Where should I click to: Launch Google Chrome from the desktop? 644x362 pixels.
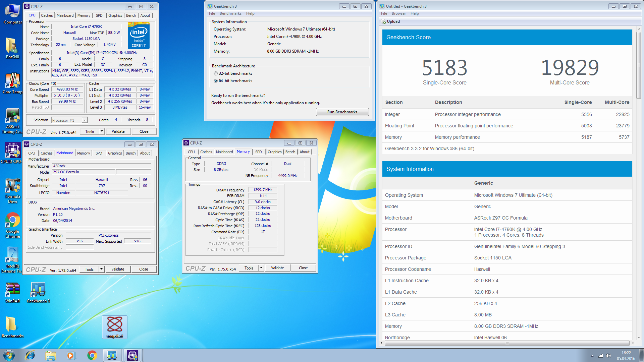point(13,226)
